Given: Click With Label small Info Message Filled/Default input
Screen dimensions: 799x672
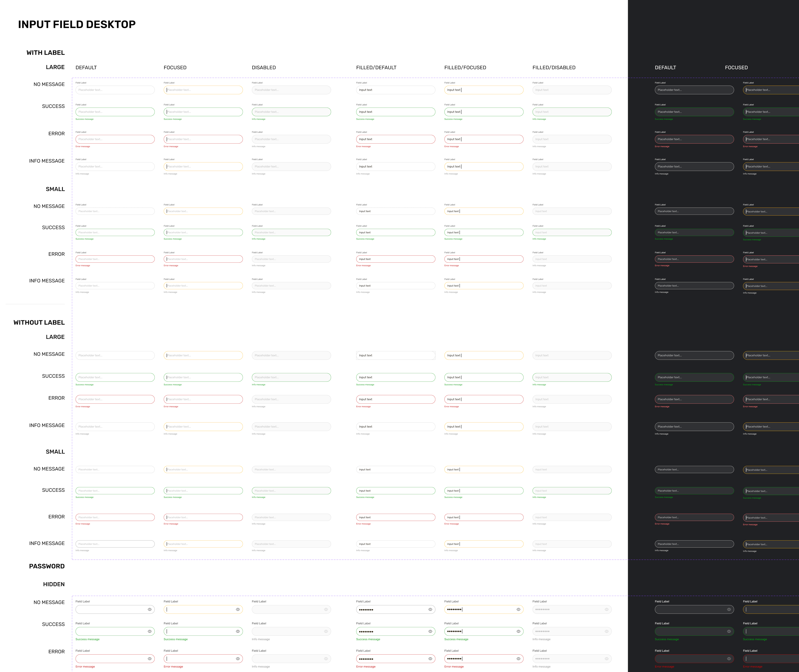Looking at the screenshot, I should pos(396,286).
